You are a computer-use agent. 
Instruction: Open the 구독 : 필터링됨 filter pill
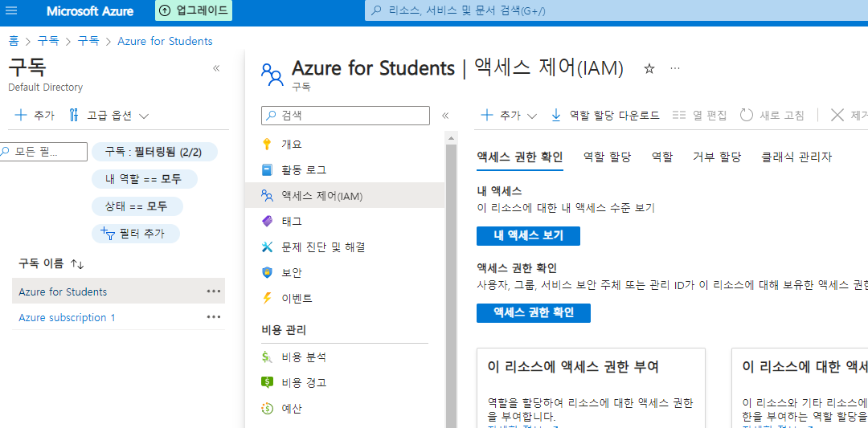coord(154,152)
